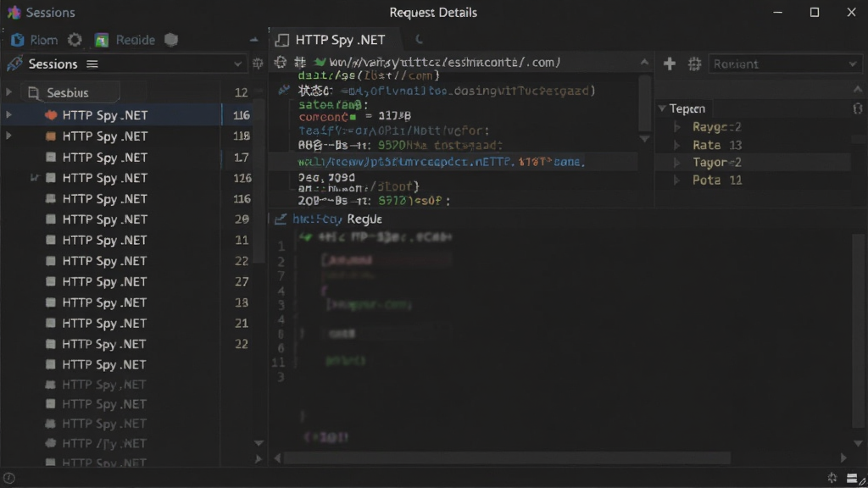Click the plus add button in right panel
The image size is (868, 488).
(x=670, y=64)
